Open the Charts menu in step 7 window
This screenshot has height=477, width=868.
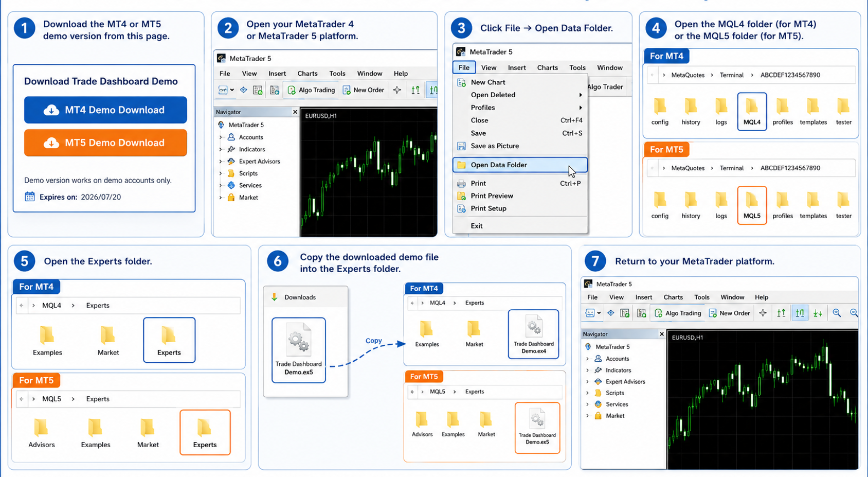(x=673, y=297)
